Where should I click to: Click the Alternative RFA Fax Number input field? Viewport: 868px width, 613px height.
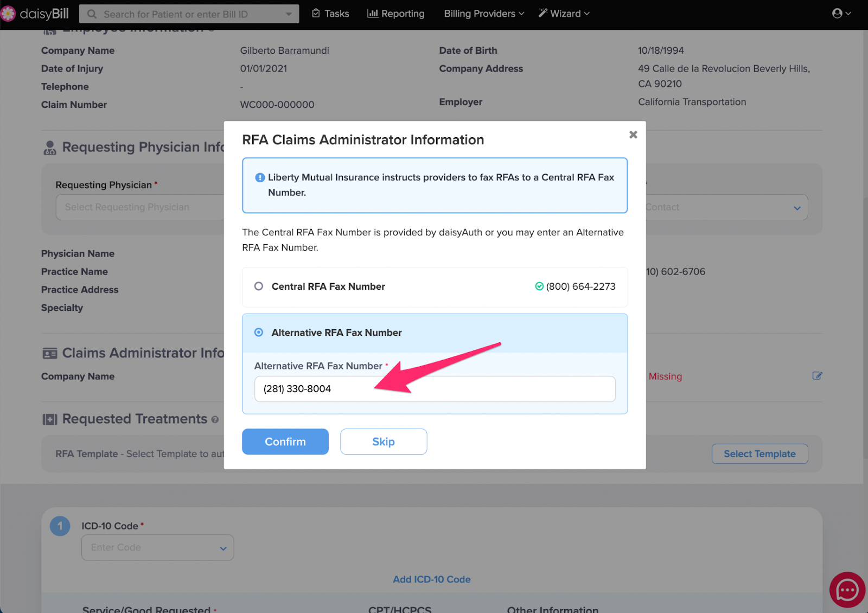point(435,389)
